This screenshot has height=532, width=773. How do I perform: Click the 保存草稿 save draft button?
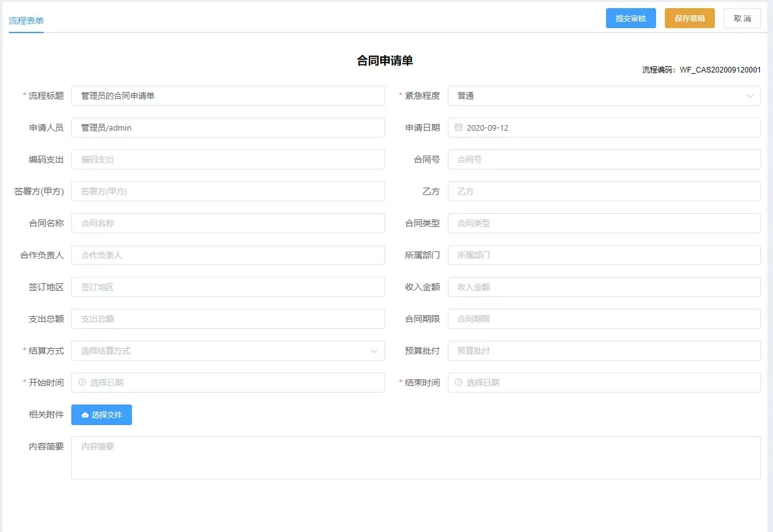pos(689,18)
